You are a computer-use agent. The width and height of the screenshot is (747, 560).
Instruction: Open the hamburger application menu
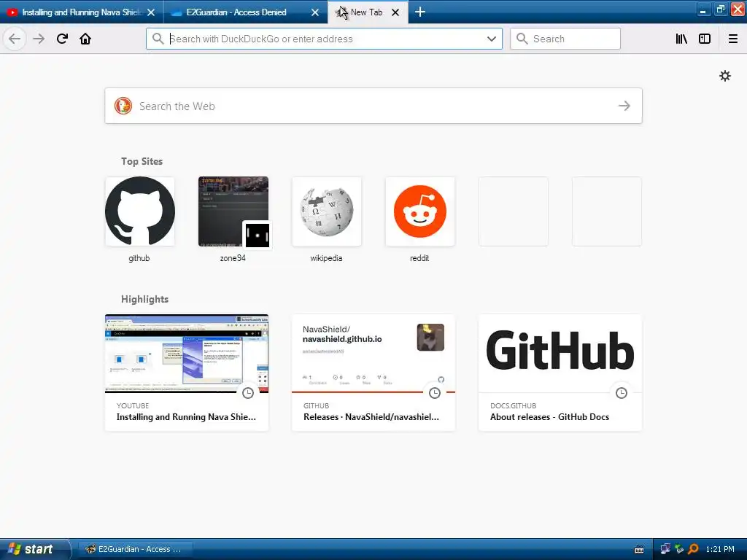point(733,39)
